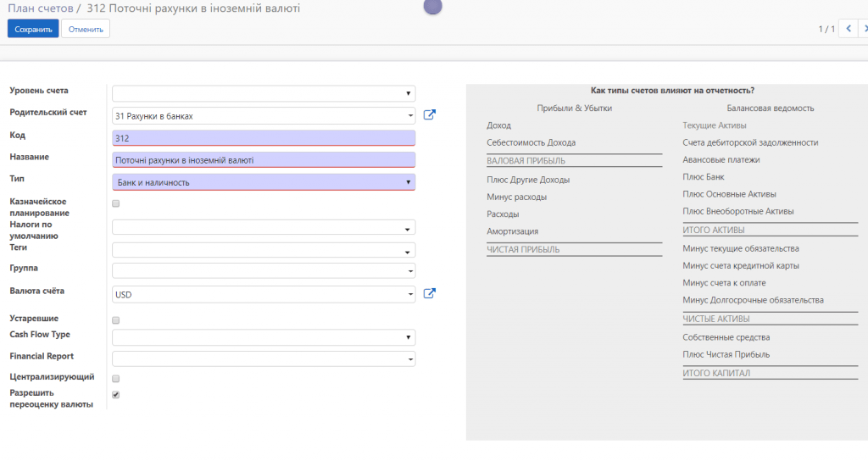Open the Валюта счёта USD dropdown

coord(264,294)
